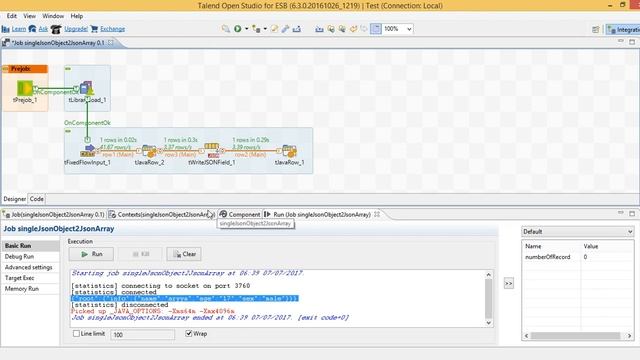Screen dimensions: 640x360
Task: Close the singleJsonObject2JsonArray editor tab
Action: pos(111,42)
